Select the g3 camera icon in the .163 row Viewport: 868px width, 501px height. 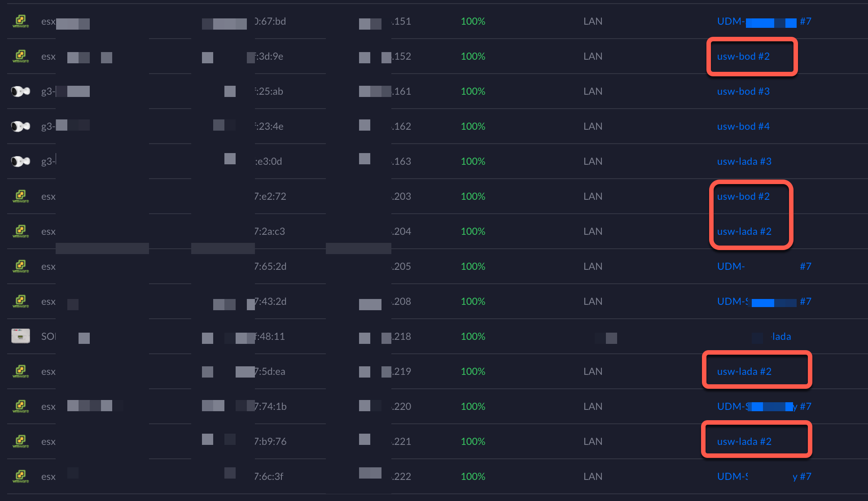pyautogui.click(x=21, y=161)
